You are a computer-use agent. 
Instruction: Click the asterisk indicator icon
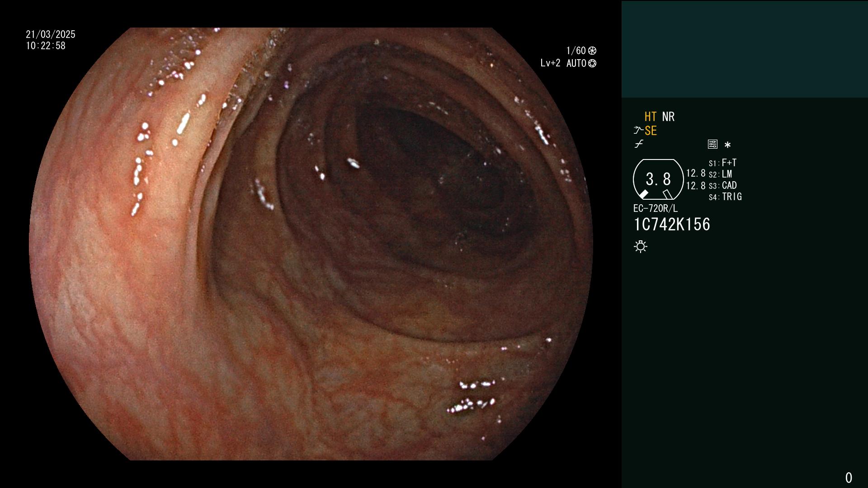(727, 145)
